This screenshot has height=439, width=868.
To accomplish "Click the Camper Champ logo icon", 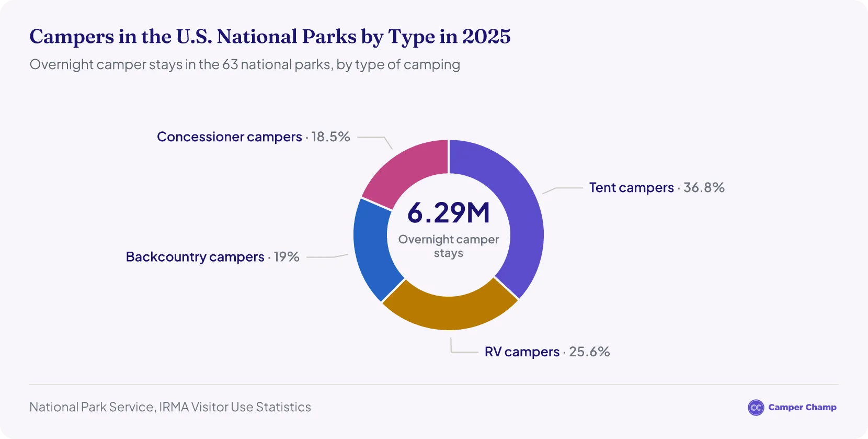I will [756, 408].
